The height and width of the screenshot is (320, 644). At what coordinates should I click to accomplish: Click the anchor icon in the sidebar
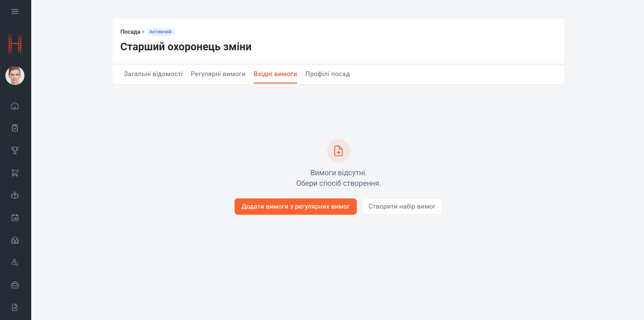[x=15, y=195]
